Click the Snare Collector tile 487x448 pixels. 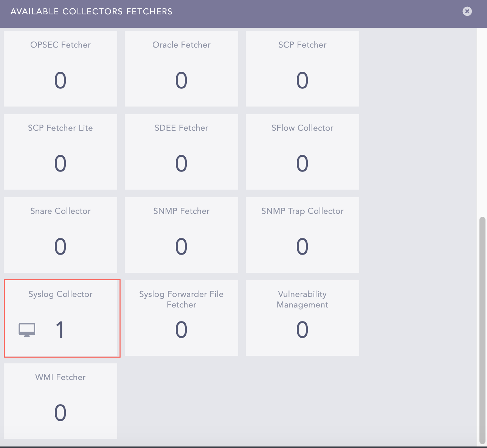[x=60, y=235]
